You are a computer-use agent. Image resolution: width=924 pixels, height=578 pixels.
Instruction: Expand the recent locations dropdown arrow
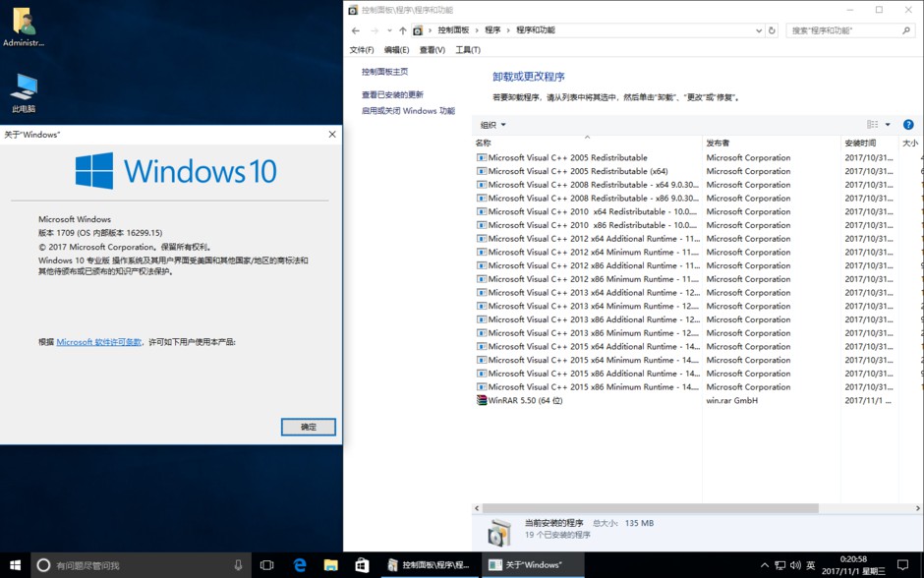389,30
